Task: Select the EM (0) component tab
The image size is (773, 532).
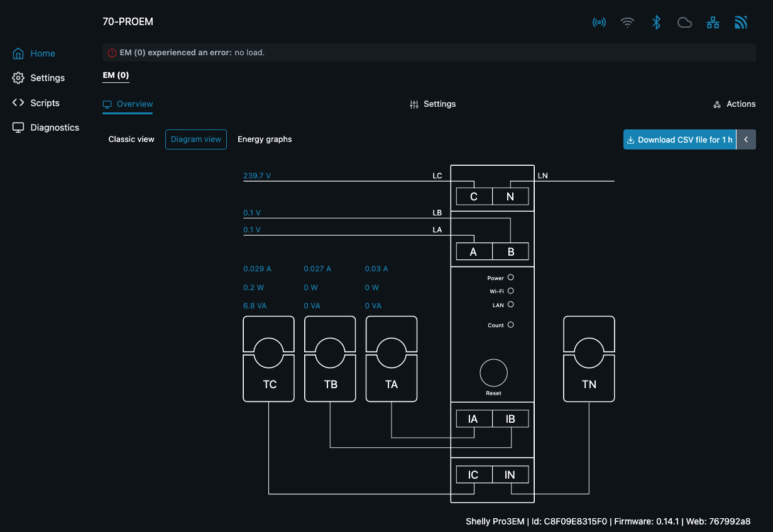Action: (116, 75)
